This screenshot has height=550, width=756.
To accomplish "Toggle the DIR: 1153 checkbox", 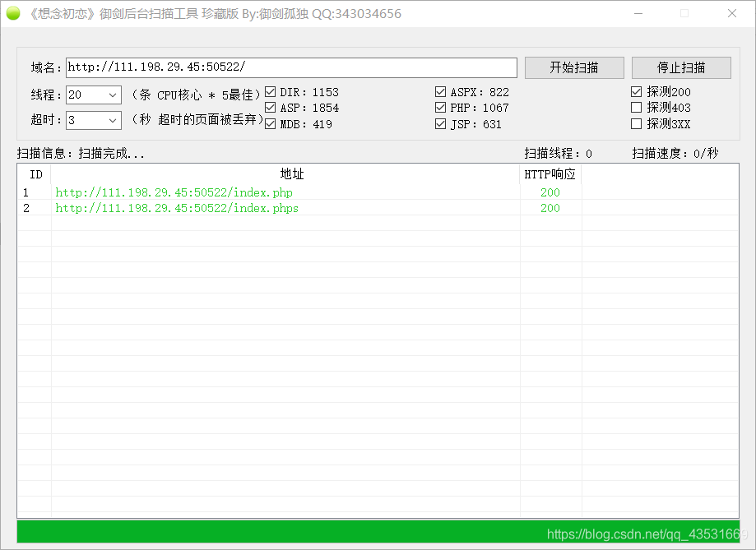I will pos(271,91).
